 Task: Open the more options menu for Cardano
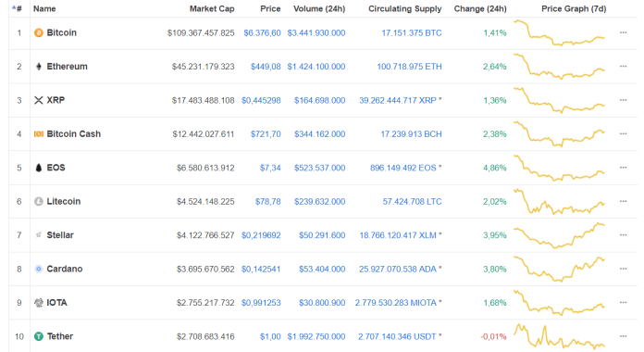pos(623,269)
